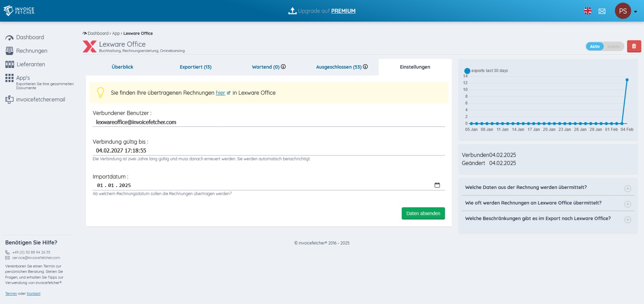
Task: Open messages via the envelope icon
Action: 602,11
